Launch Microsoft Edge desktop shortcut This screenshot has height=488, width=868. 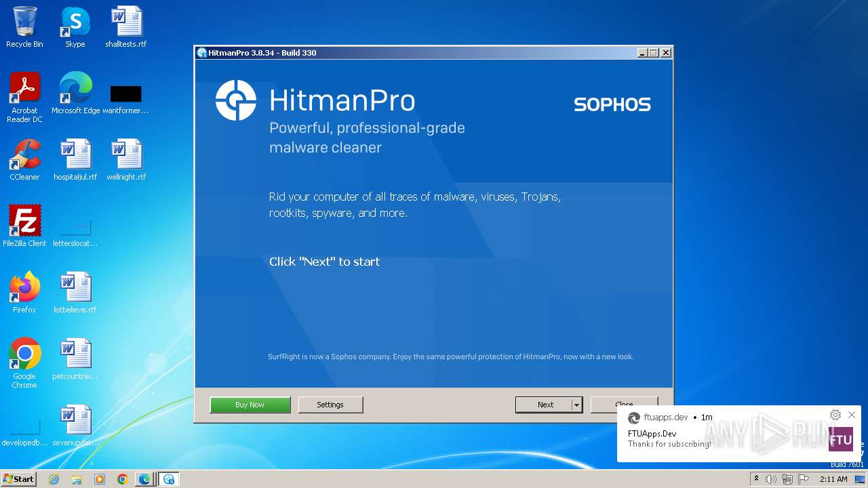point(75,94)
